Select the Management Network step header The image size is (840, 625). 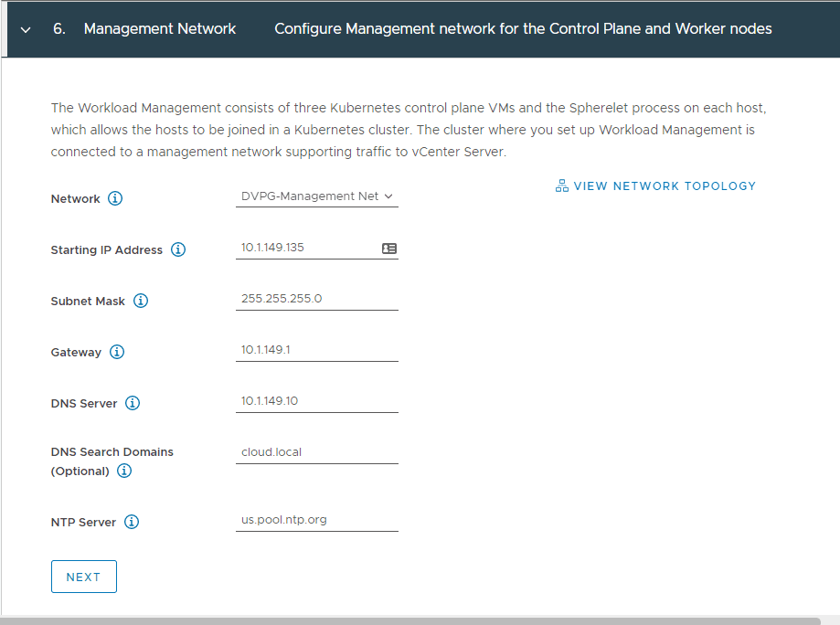(x=159, y=28)
